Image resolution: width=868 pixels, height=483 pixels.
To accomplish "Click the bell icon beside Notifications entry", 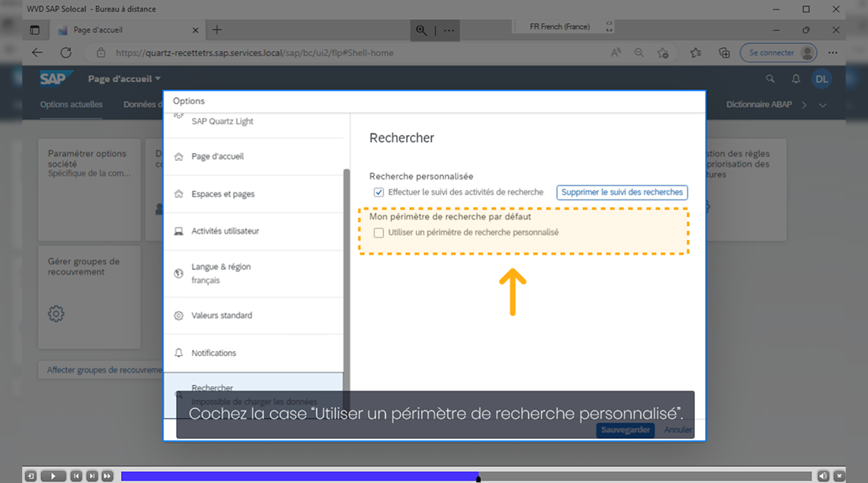I will pos(178,353).
